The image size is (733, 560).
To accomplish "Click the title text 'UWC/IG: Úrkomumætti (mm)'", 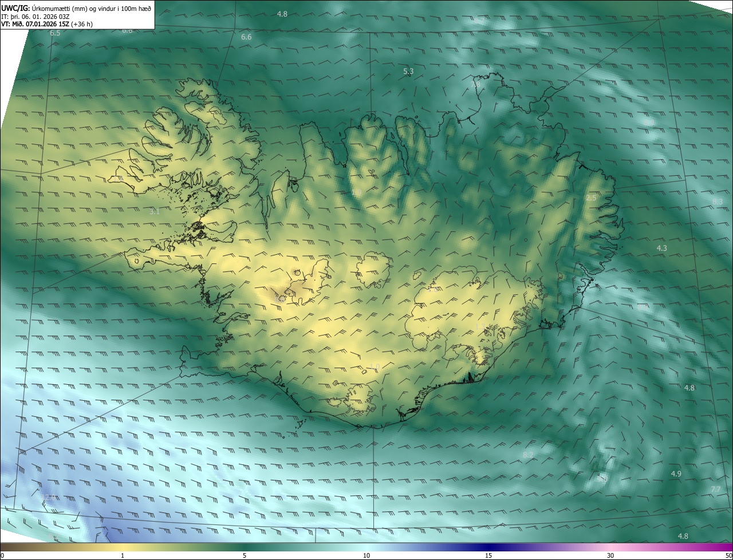I will (x=45, y=8).
